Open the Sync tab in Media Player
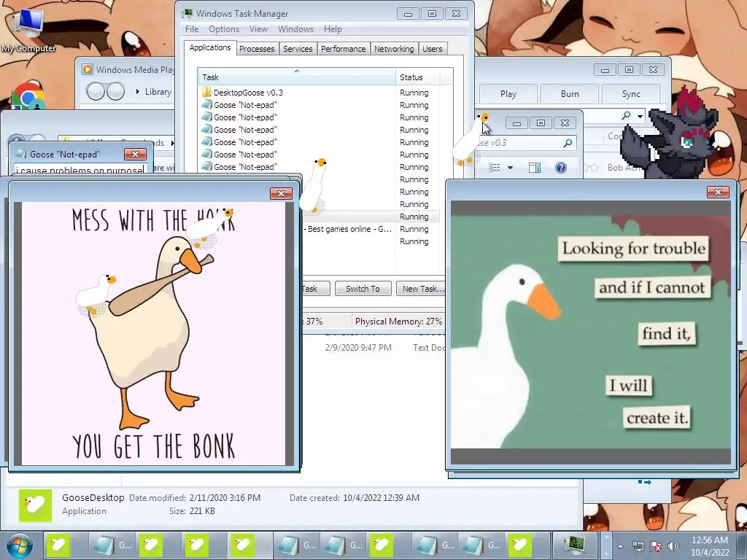 (631, 94)
